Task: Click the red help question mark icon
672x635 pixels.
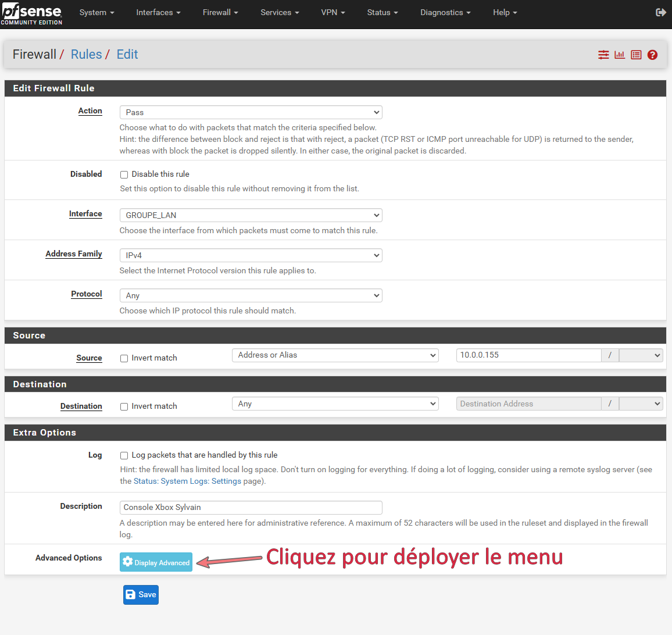Action: [652, 55]
